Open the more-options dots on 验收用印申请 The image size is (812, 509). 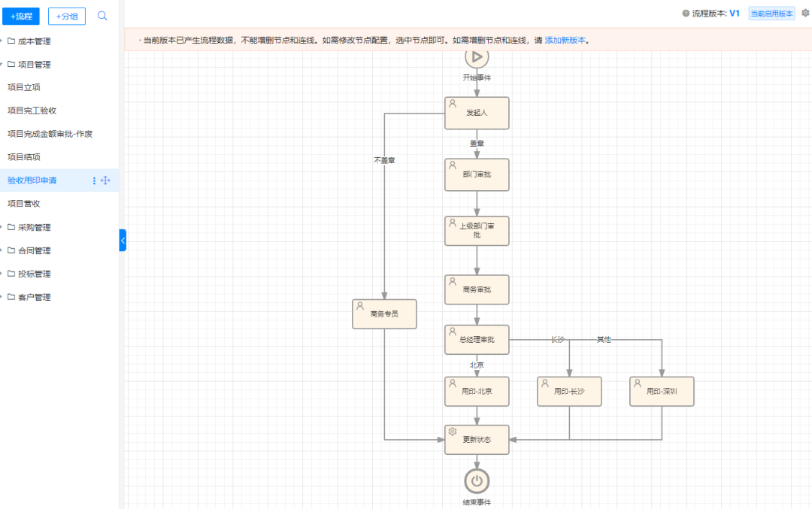(x=94, y=180)
